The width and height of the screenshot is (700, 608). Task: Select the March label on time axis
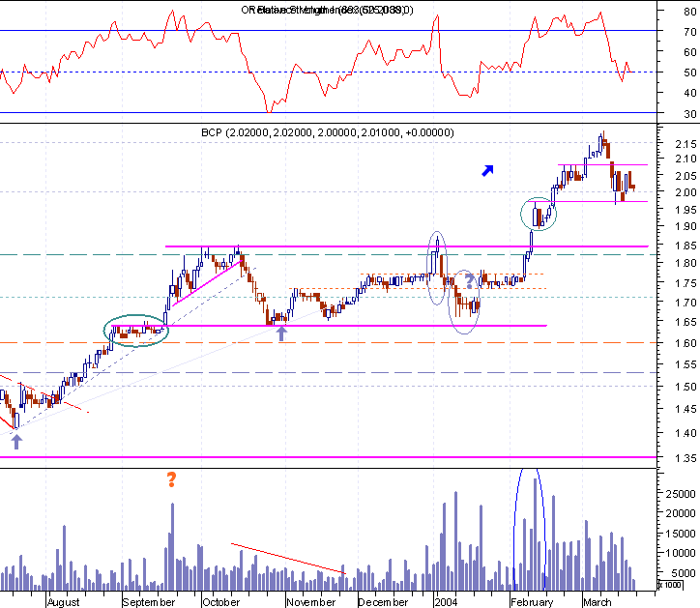(x=598, y=602)
